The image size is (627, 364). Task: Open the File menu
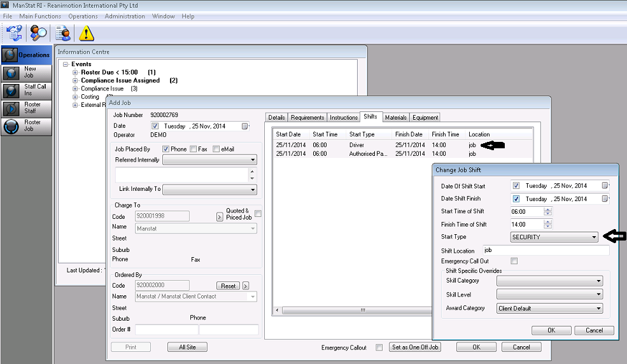pyautogui.click(x=8, y=17)
